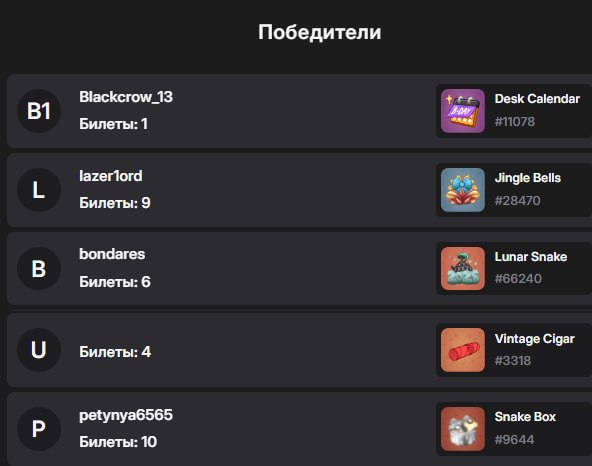Click the Lunar Snake #66240 prize label
The width and height of the screenshot is (592, 466).
click(x=530, y=268)
